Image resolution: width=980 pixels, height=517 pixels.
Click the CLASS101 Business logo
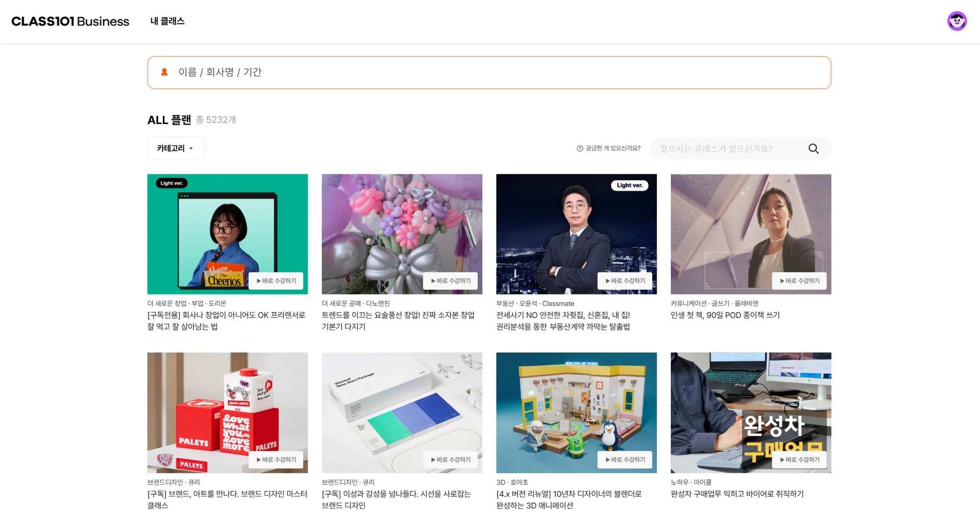[x=70, y=21]
